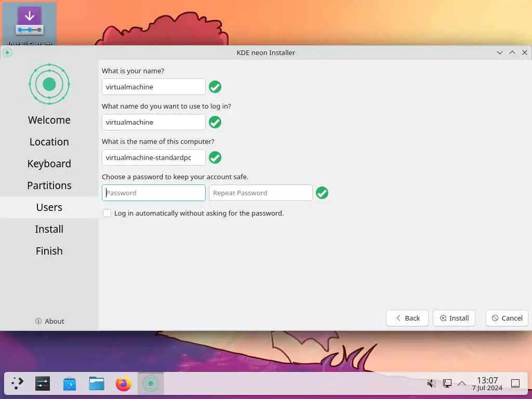Launch Discover software center from taskbar
The image size is (532, 399).
click(x=70, y=383)
